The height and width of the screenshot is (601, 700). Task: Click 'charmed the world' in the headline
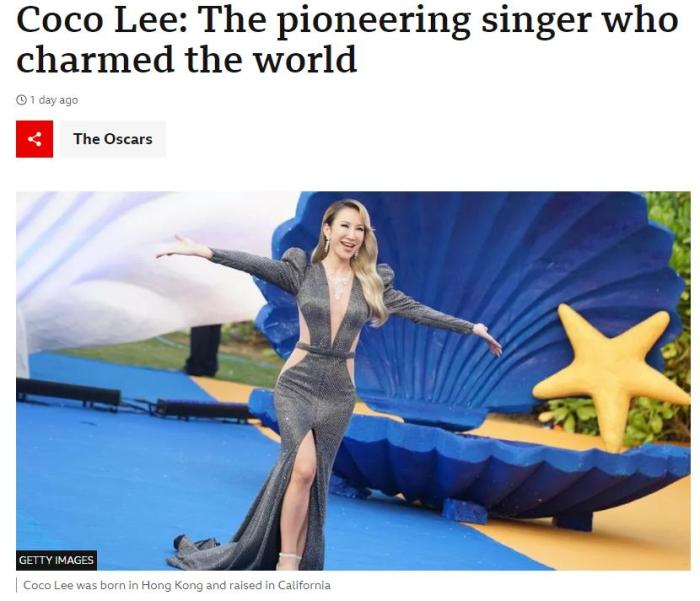pos(186,58)
